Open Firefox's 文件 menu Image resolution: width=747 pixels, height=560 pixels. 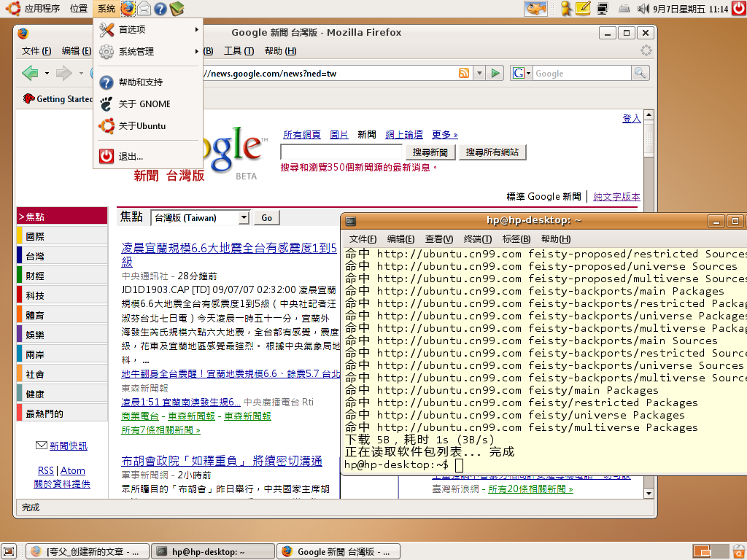tap(36, 51)
